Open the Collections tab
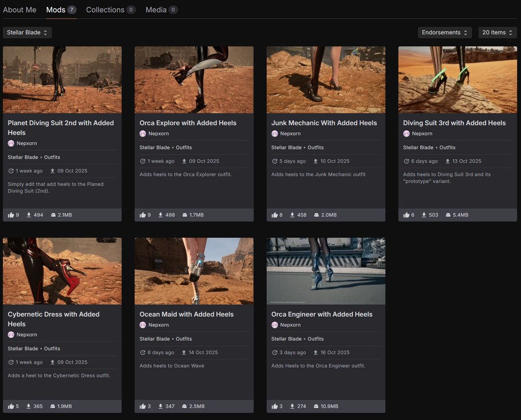The width and height of the screenshot is (521, 420). coord(105,10)
